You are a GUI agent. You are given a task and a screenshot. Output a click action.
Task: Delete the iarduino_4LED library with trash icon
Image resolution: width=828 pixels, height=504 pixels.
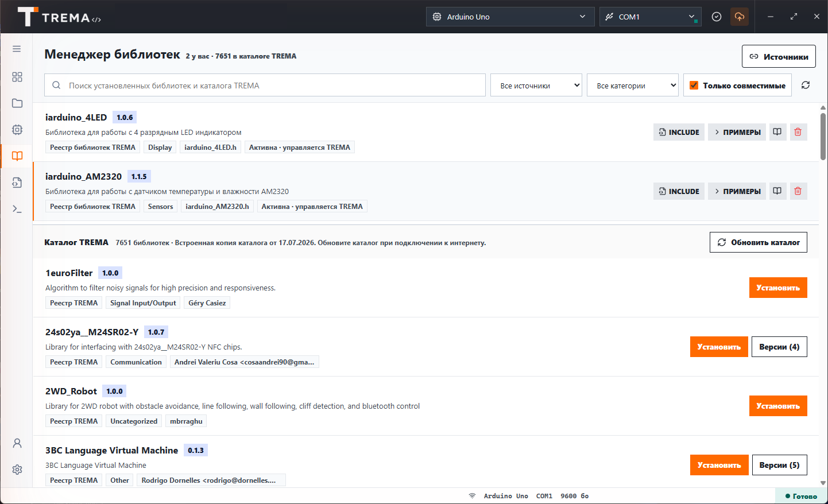[798, 132]
